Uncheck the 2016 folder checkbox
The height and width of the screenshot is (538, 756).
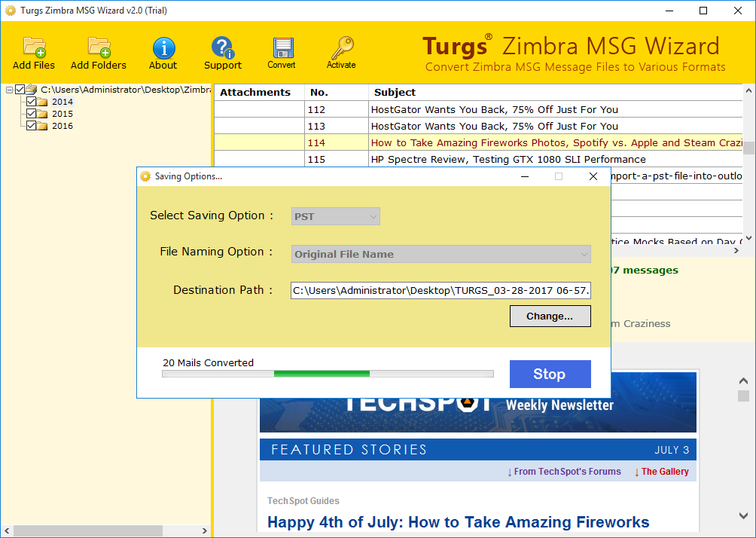(32, 125)
